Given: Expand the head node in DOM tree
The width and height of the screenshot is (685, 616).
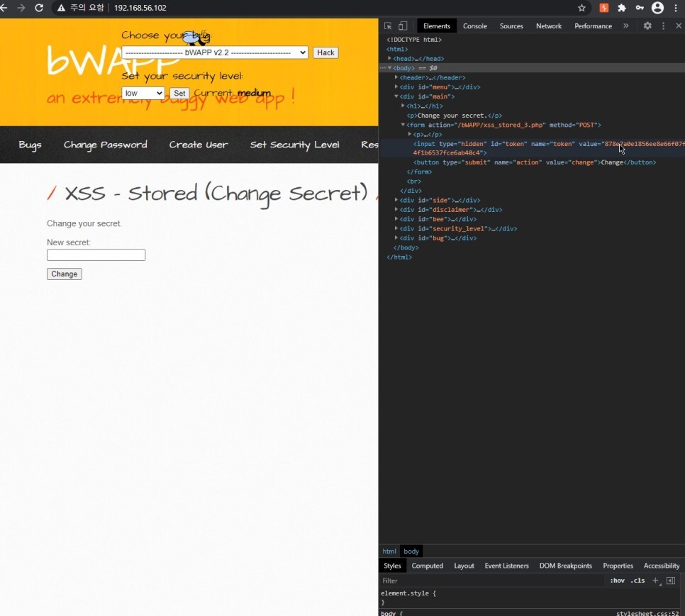Looking at the screenshot, I should (389, 58).
